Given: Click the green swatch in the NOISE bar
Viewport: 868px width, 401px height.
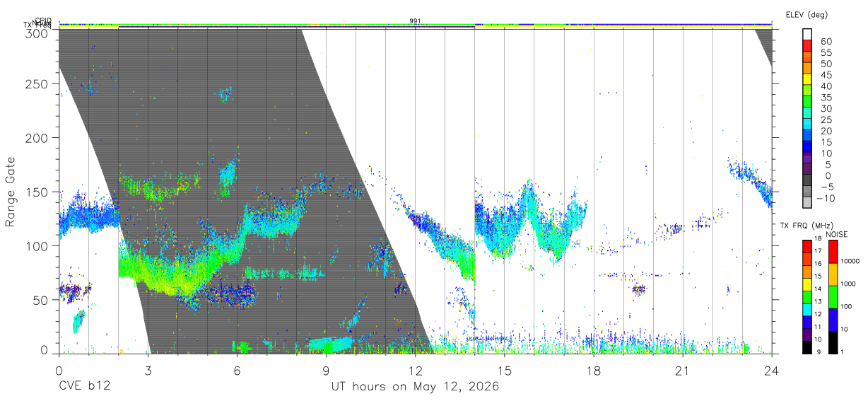Looking at the screenshot, I should coord(833,297).
